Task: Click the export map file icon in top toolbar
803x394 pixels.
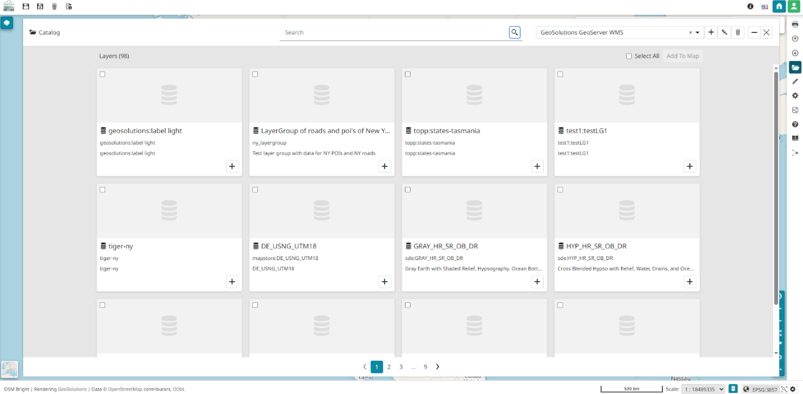Action: (69, 7)
